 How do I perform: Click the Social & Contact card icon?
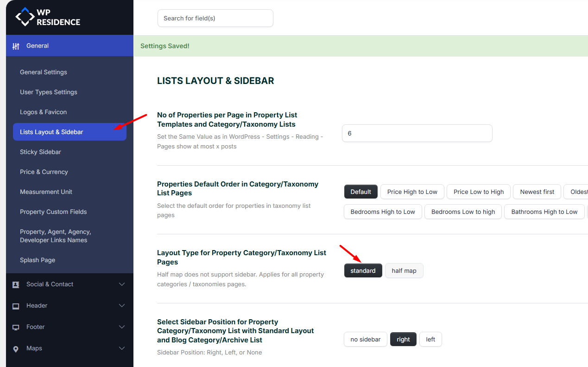point(16,284)
